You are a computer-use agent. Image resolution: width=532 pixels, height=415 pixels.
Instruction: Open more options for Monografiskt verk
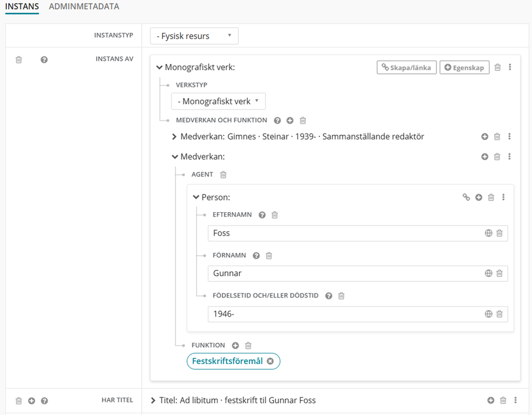click(x=510, y=67)
